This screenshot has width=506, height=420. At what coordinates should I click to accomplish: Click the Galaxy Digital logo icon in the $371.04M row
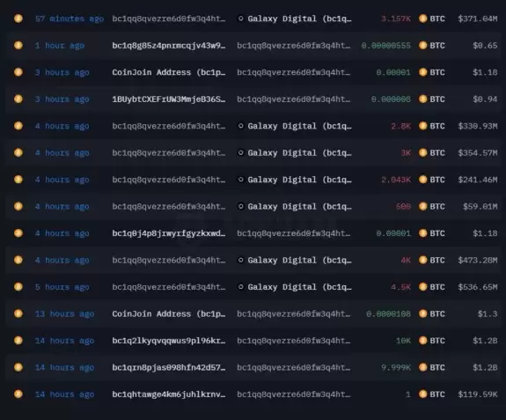pyautogui.click(x=241, y=18)
